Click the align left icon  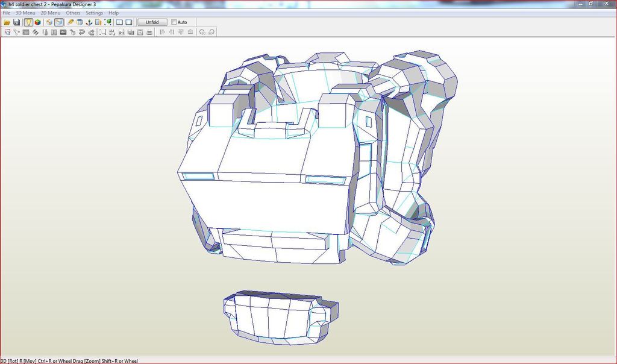162,33
